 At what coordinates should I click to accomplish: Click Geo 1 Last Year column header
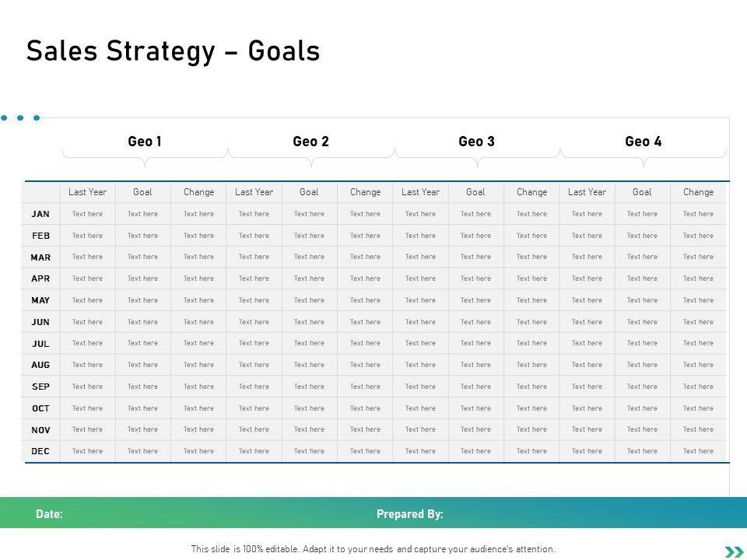click(x=87, y=192)
